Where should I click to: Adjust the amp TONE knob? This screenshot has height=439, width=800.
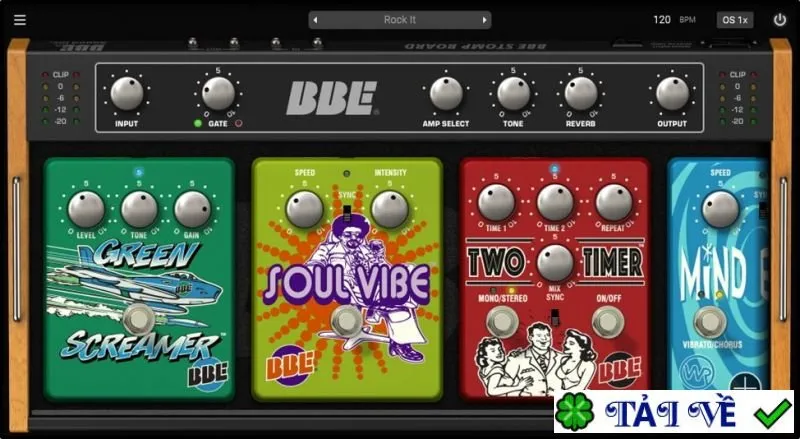[x=513, y=93]
